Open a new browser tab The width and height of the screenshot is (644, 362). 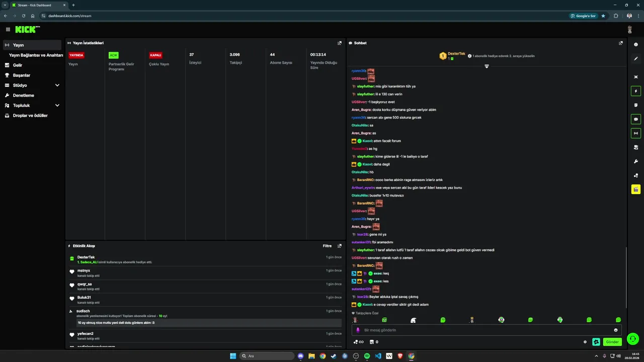coord(73,5)
